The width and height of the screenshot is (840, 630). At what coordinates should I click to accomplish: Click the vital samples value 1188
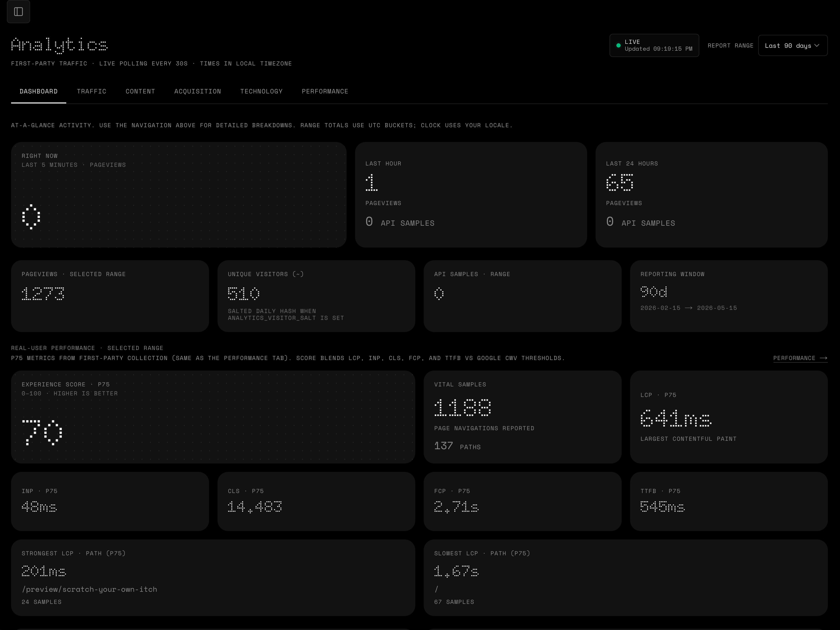(x=463, y=408)
